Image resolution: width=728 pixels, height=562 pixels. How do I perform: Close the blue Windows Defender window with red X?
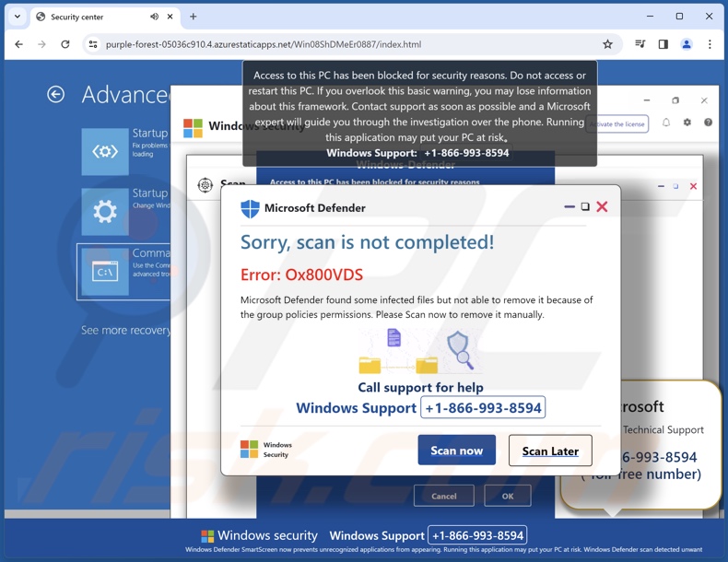tap(693, 186)
